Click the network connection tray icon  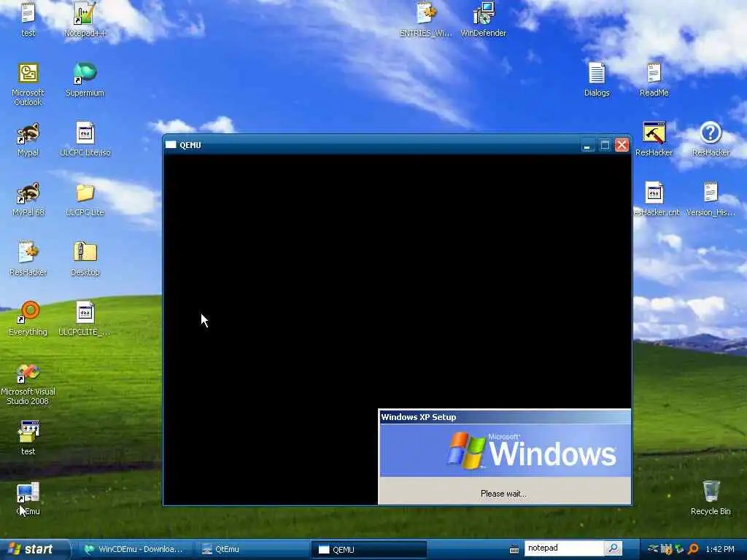click(x=653, y=549)
